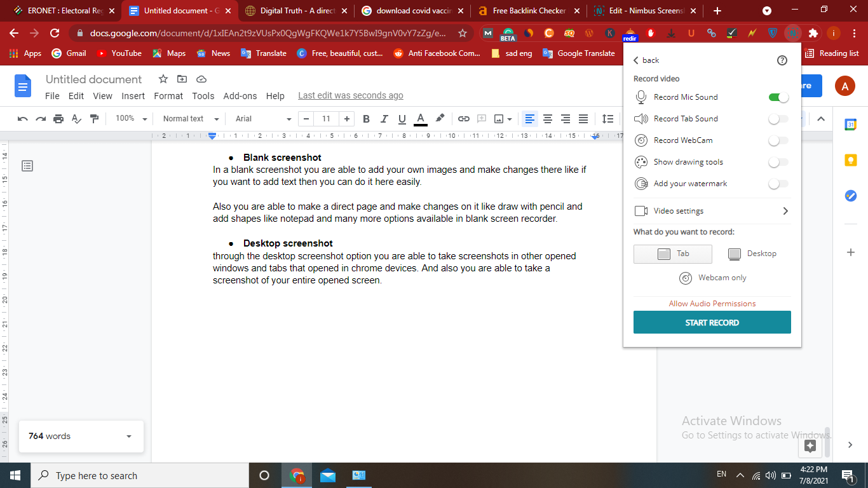
Task: Open the zoom level dropdown
Action: [x=131, y=119]
